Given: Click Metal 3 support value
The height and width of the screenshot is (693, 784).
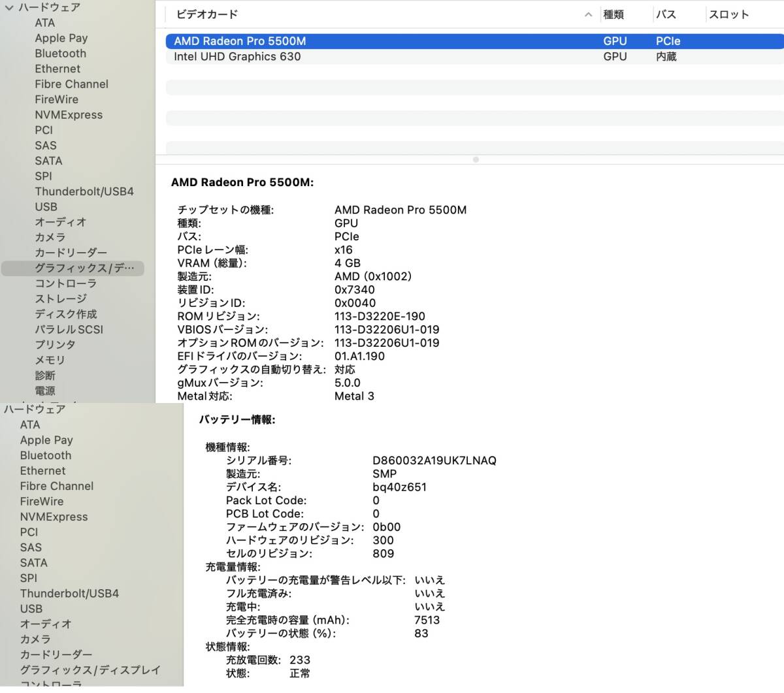Looking at the screenshot, I should [354, 396].
